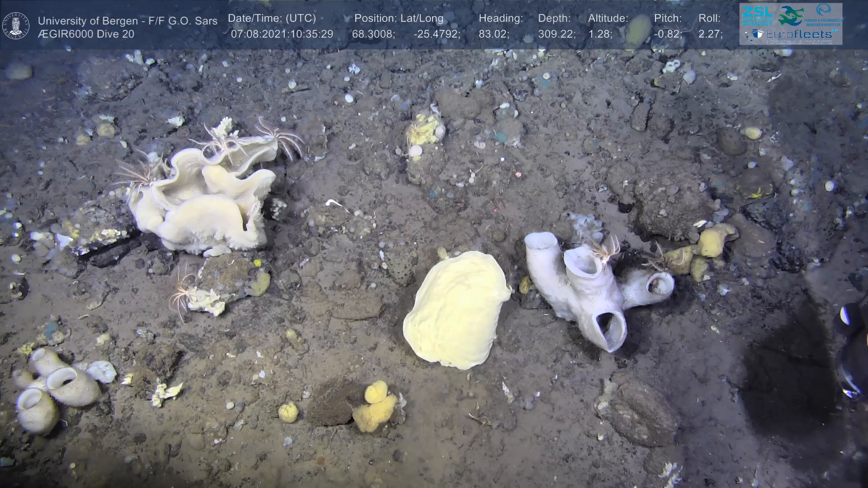Screen dimensions: 868x488
Task: Select the latitude value 68.3008
Action: (x=373, y=34)
